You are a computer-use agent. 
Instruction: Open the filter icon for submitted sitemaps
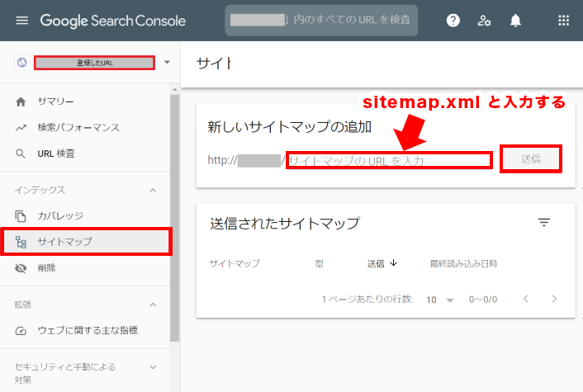pos(544,222)
